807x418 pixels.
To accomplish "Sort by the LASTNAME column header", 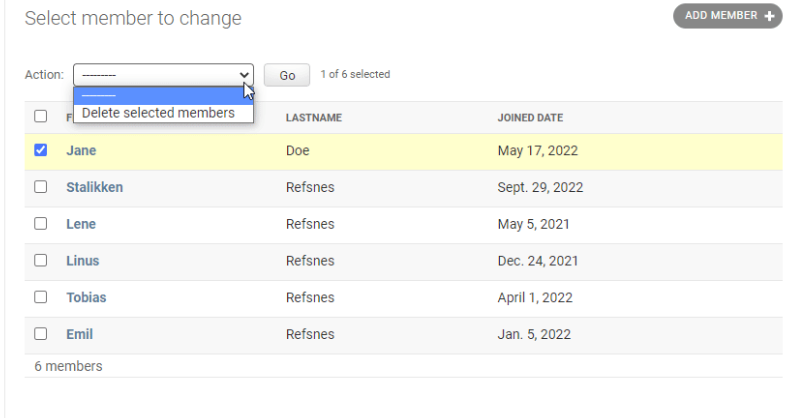I will click(x=314, y=118).
